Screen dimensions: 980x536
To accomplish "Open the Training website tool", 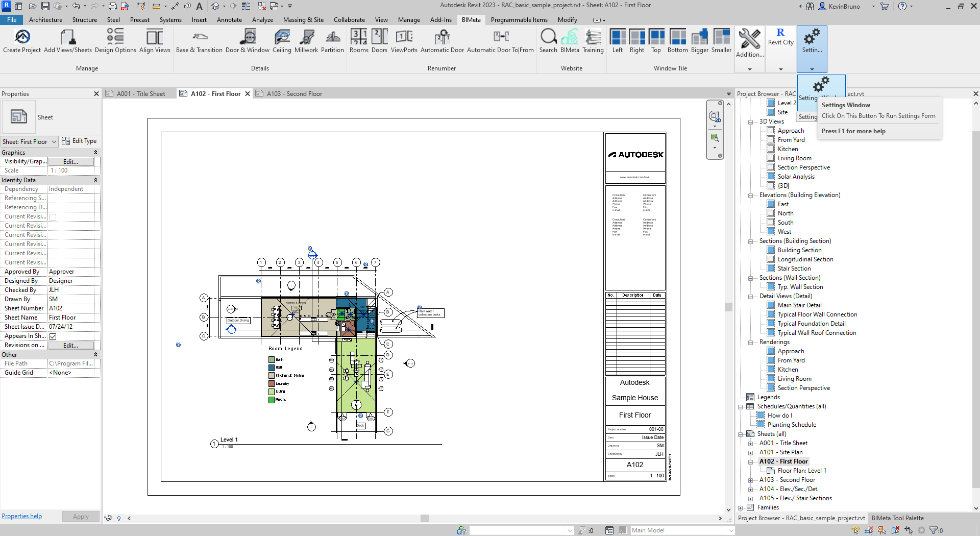I will tap(593, 41).
